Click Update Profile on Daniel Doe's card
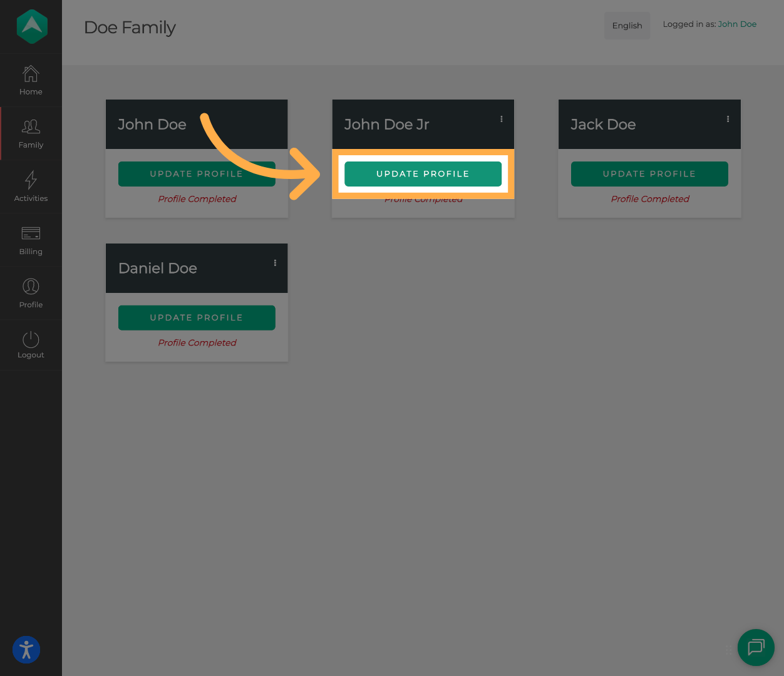 (197, 317)
